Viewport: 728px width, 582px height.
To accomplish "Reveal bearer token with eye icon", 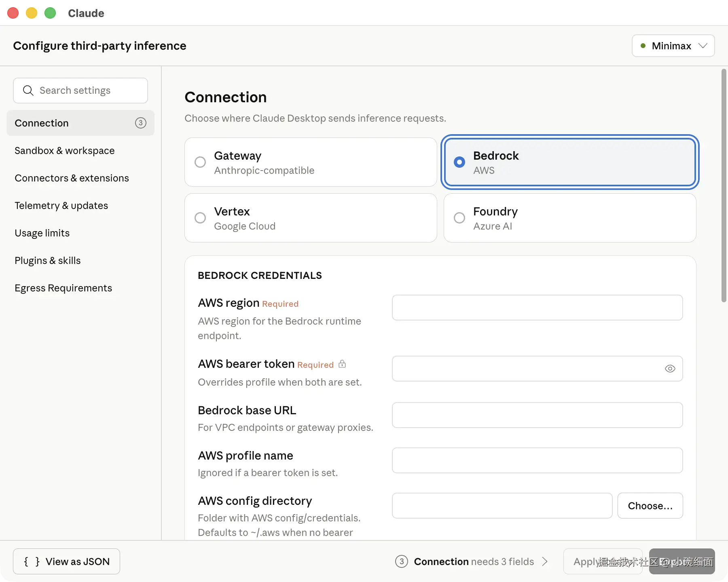I will [670, 369].
